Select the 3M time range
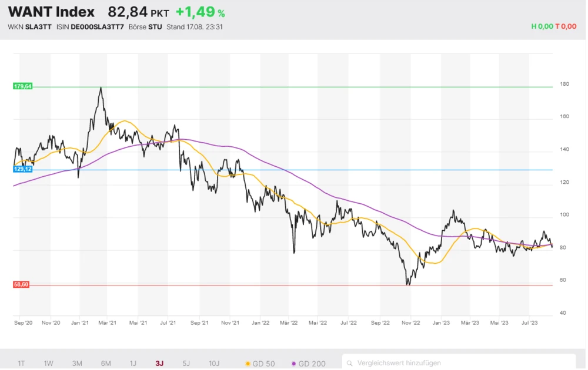The width and height of the screenshot is (588, 370). pos(77,364)
